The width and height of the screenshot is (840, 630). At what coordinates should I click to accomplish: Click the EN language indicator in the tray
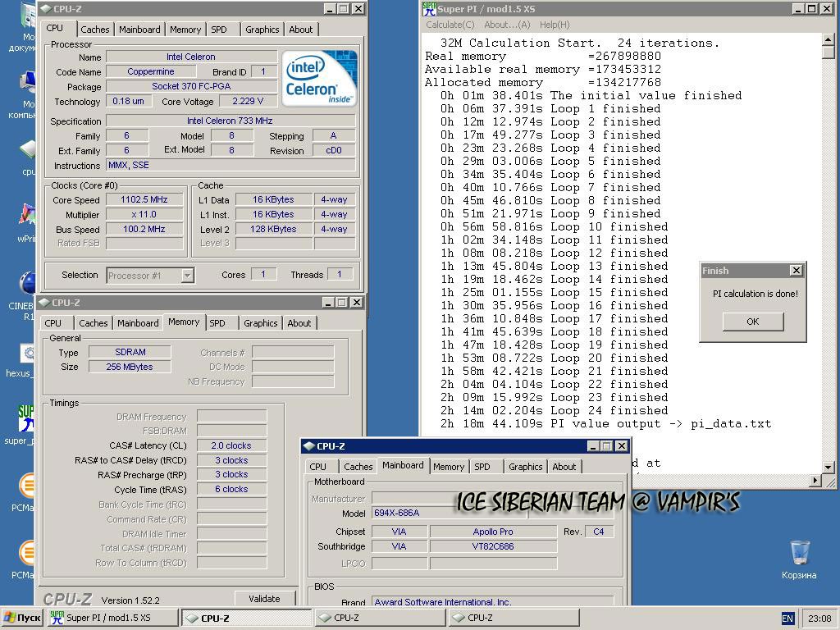787,619
